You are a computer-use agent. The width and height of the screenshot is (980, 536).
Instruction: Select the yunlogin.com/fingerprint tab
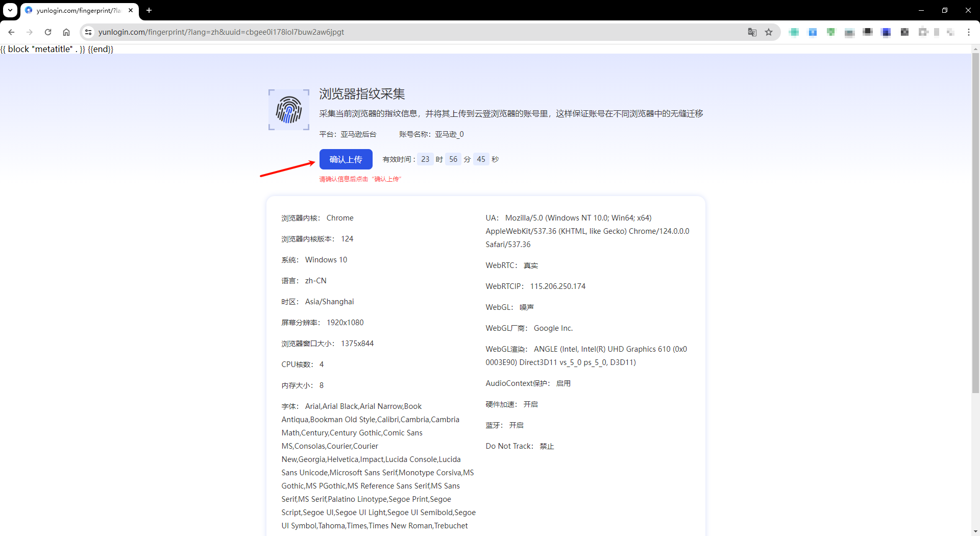tap(79, 10)
